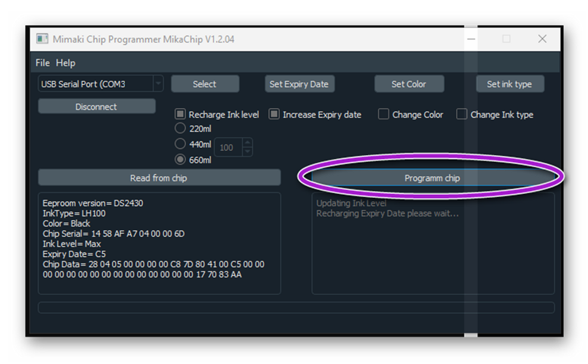
Task: Click the Chip Serial line
Action: [113, 233]
